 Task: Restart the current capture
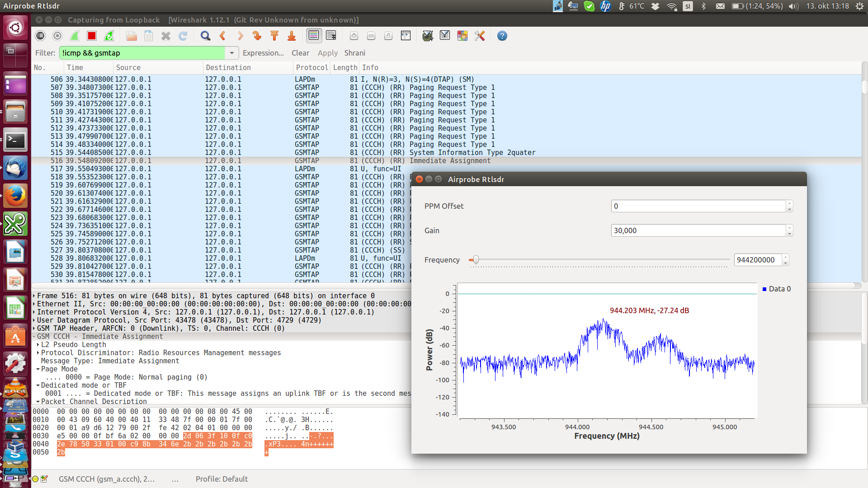coord(109,36)
